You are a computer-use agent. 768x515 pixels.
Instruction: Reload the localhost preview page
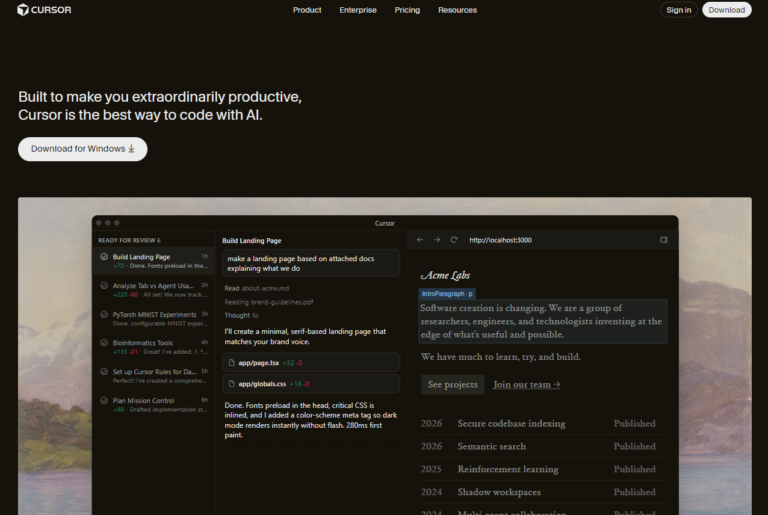tap(454, 240)
